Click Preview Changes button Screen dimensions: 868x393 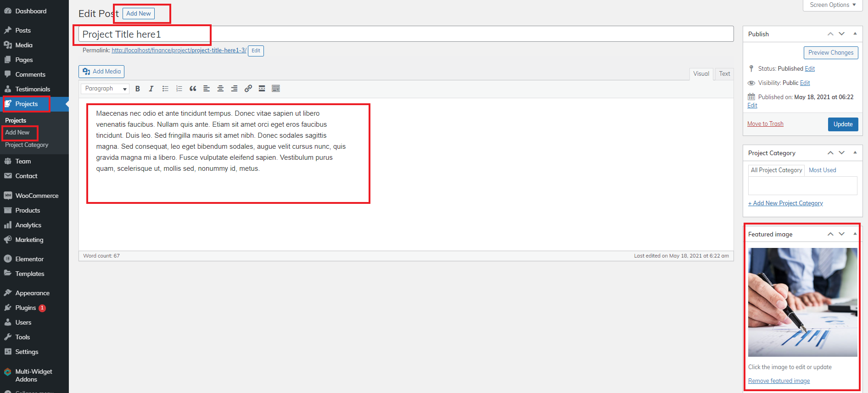[x=831, y=53]
